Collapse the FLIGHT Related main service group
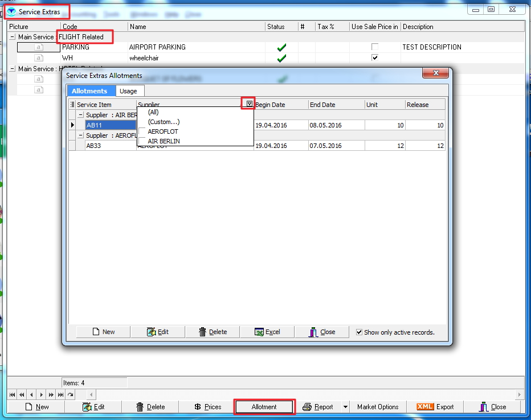The height and width of the screenshot is (420, 531). (13, 37)
